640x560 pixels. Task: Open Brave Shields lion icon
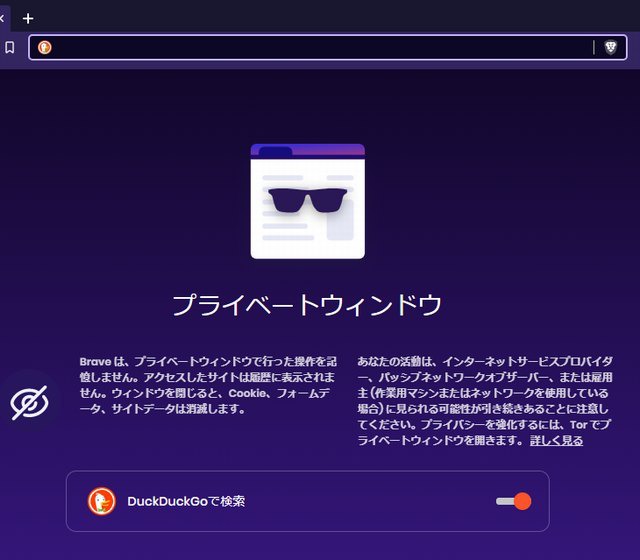610,47
